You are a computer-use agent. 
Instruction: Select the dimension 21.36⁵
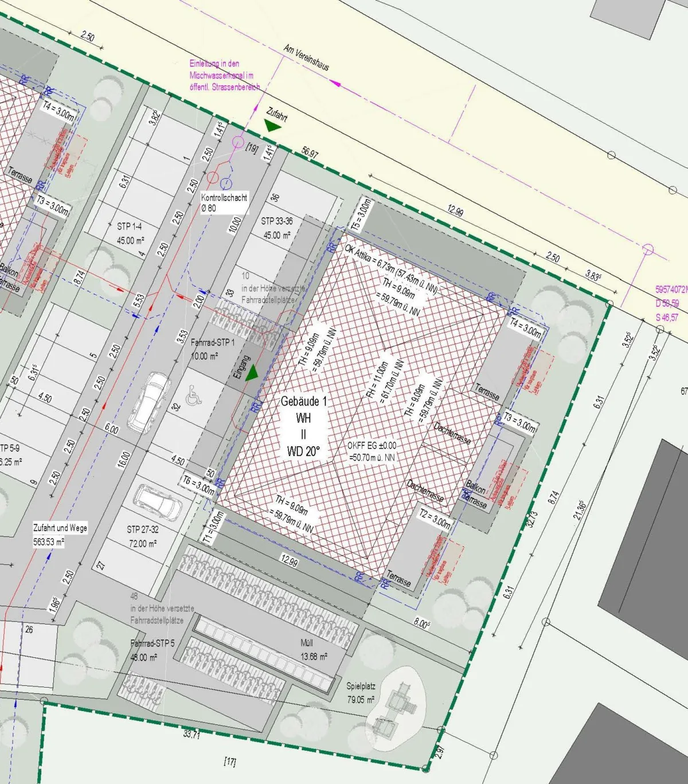pos(580,510)
